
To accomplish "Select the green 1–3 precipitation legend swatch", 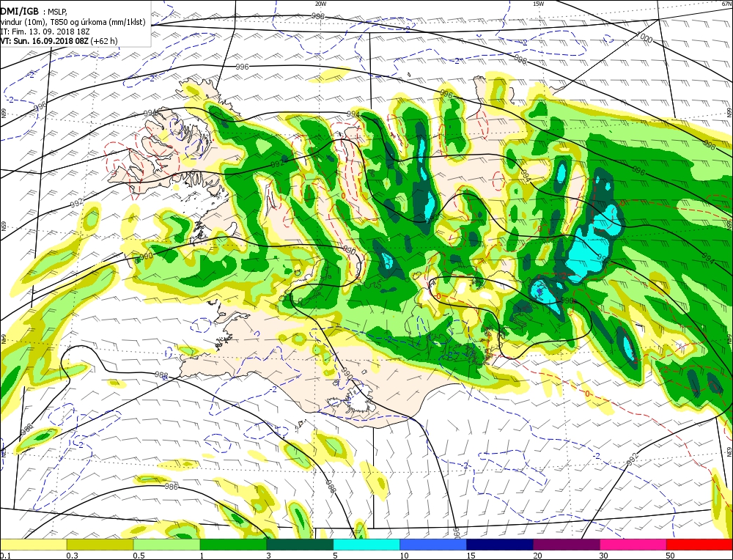I will pos(233,544).
